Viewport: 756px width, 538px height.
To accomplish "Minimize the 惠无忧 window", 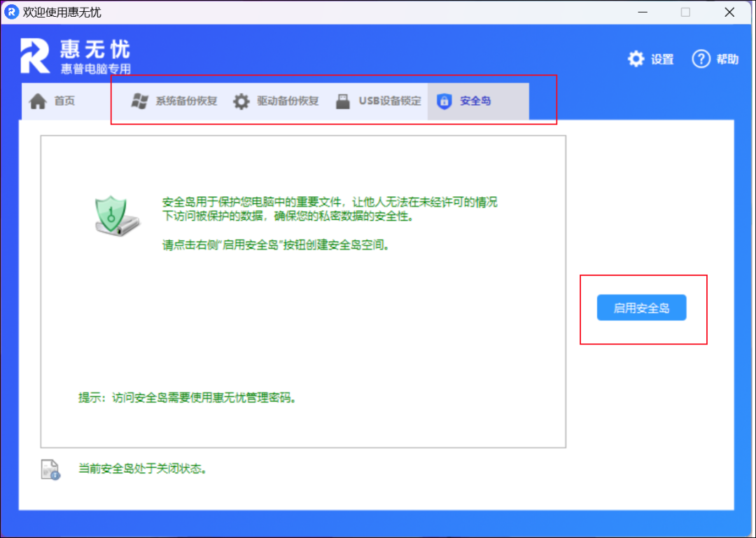I will [642, 12].
